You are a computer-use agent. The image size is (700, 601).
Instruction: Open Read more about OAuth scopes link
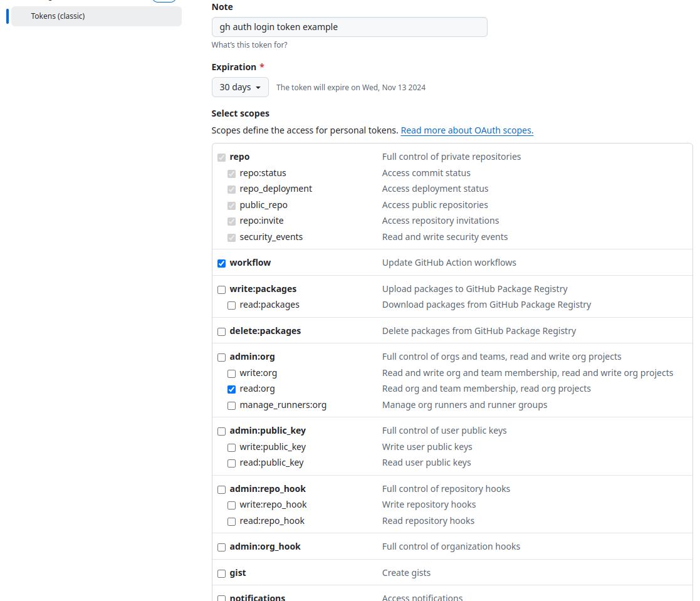click(x=467, y=130)
